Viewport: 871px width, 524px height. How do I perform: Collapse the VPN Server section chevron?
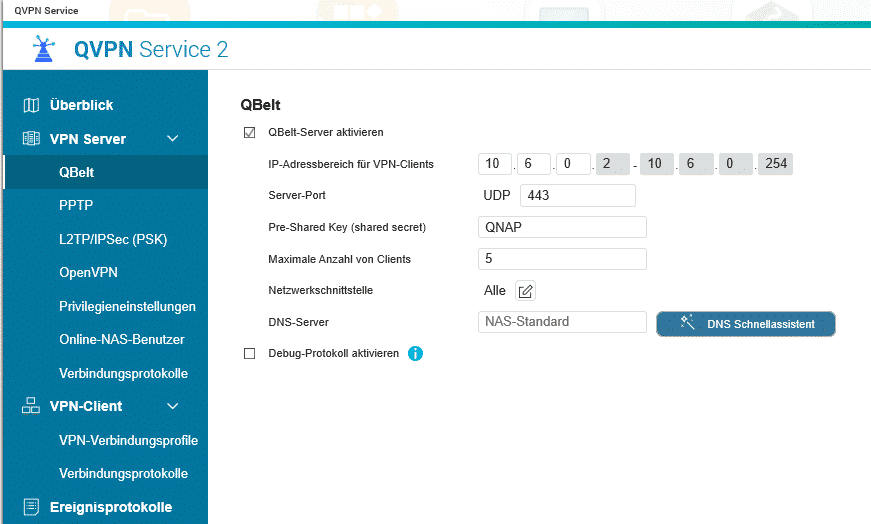click(172, 139)
